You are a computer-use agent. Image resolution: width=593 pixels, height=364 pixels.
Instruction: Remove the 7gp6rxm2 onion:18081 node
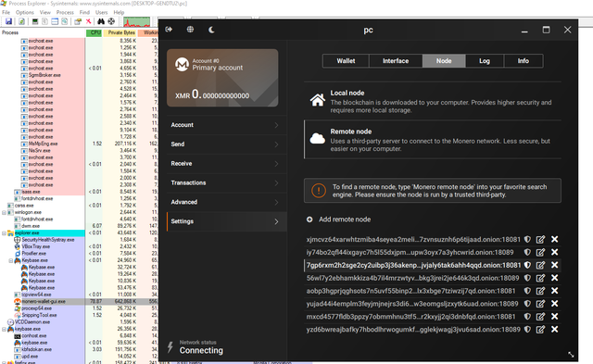pyautogui.click(x=554, y=265)
